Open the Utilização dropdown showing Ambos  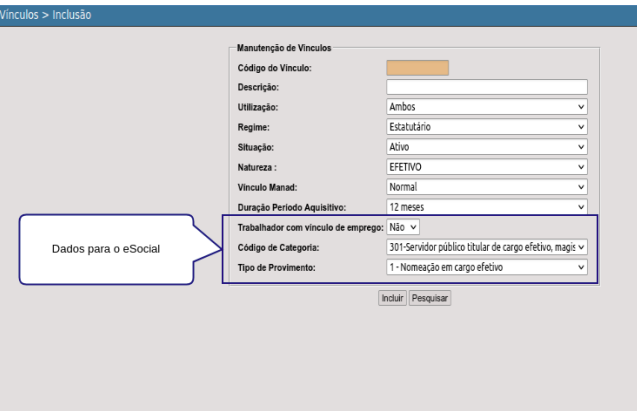pyautogui.click(x=487, y=107)
